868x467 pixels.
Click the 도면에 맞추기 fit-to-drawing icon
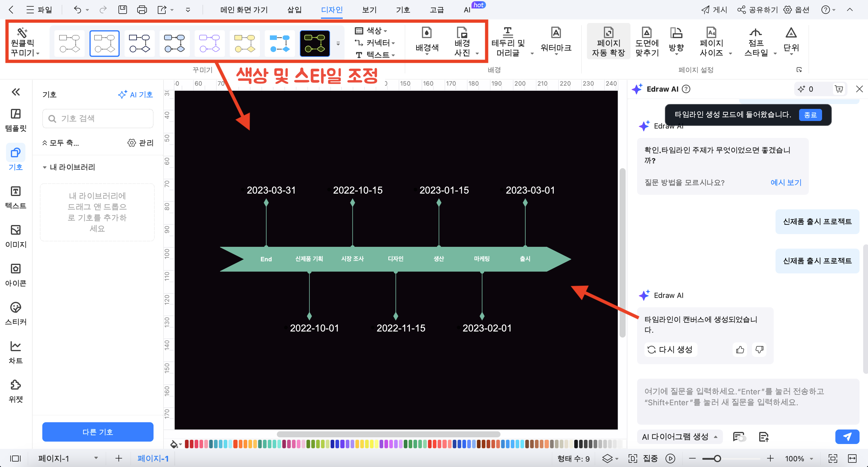point(647,41)
